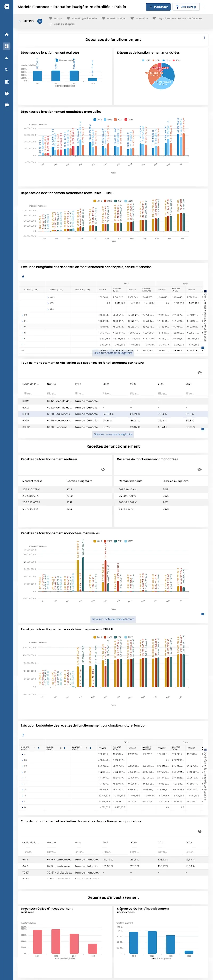Toggle visibility on dépenses taux par nature table

[x=199, y=372]
